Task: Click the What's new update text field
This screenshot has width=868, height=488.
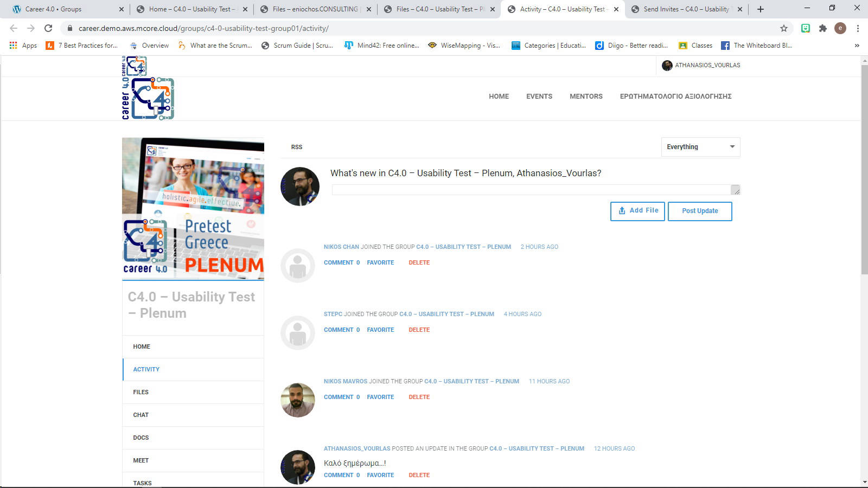Action: 532,190
